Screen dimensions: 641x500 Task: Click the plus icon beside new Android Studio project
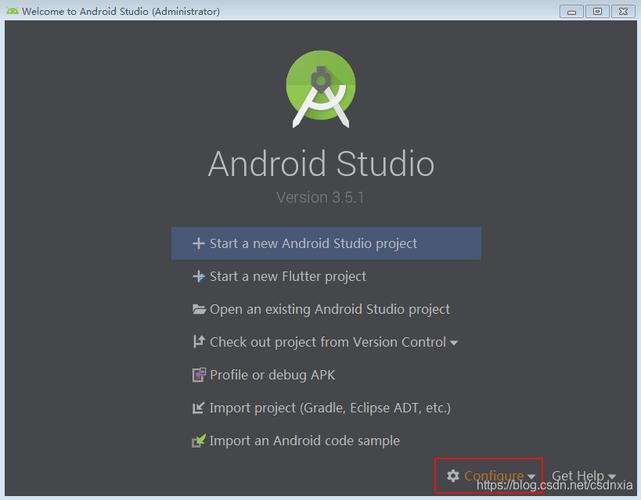point(199,244)
